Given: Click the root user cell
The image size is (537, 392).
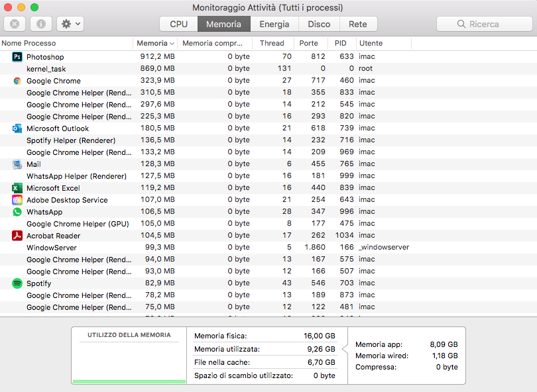Looking at the screenshot, I should [365, 68].
